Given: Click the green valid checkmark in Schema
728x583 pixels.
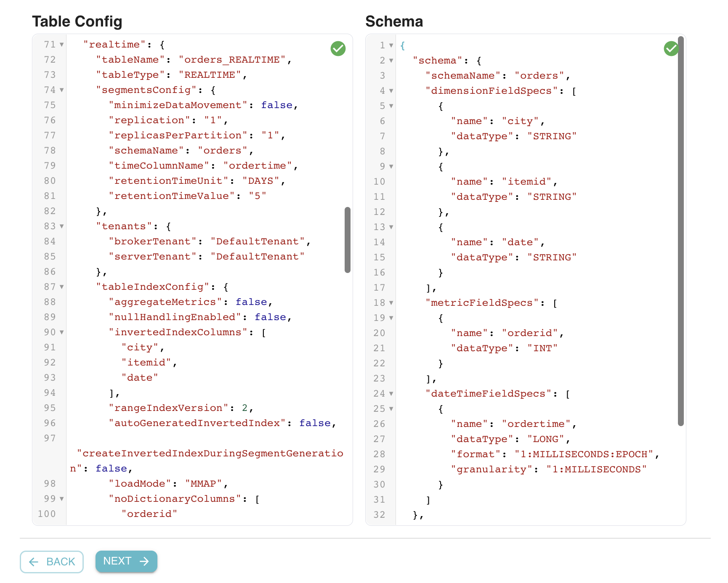Looking at the screenshot, I should pos(671,49).
